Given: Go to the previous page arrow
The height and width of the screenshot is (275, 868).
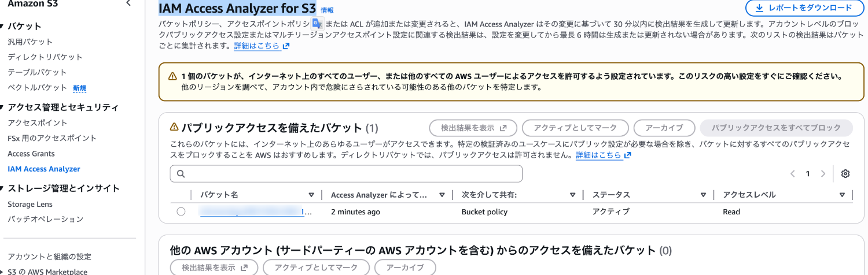Looking at the screenshot, I should (x=792, y=174).
